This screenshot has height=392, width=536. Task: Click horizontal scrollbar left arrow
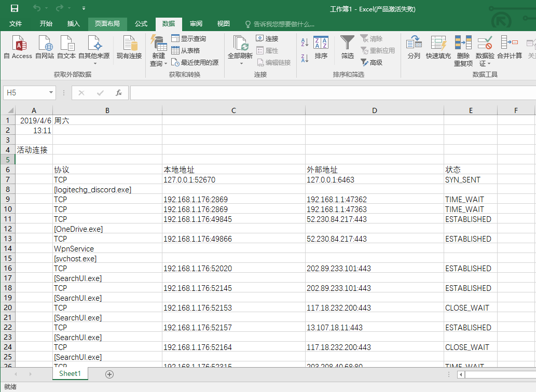pos(461,374)
